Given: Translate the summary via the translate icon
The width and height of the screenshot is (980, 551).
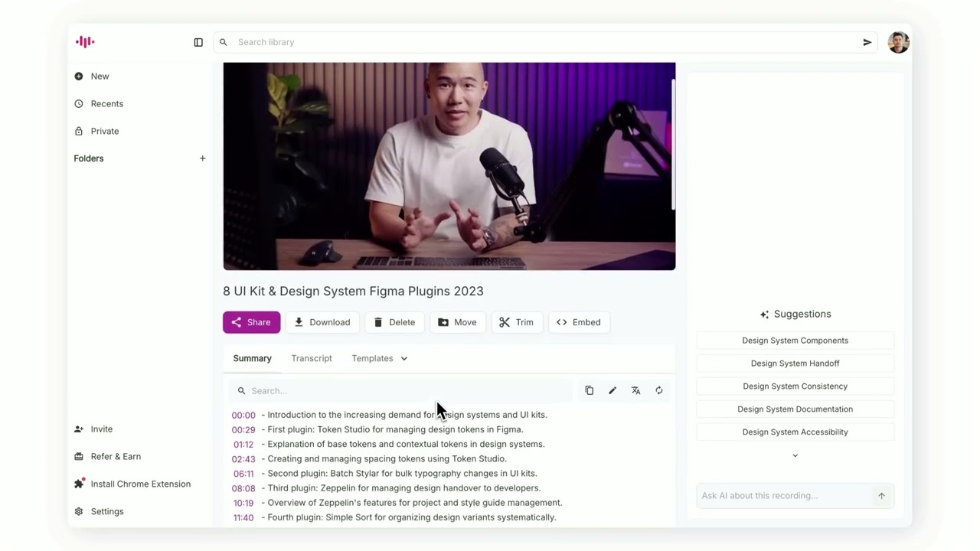Looking at the screenshot, I should (635, 390).
